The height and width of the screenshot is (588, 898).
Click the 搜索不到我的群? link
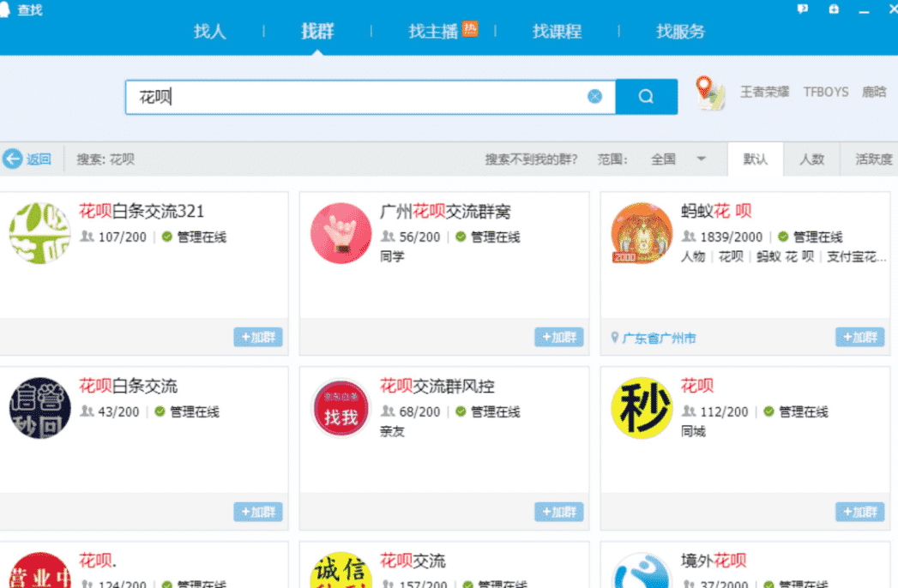click(x=531, y=159)
